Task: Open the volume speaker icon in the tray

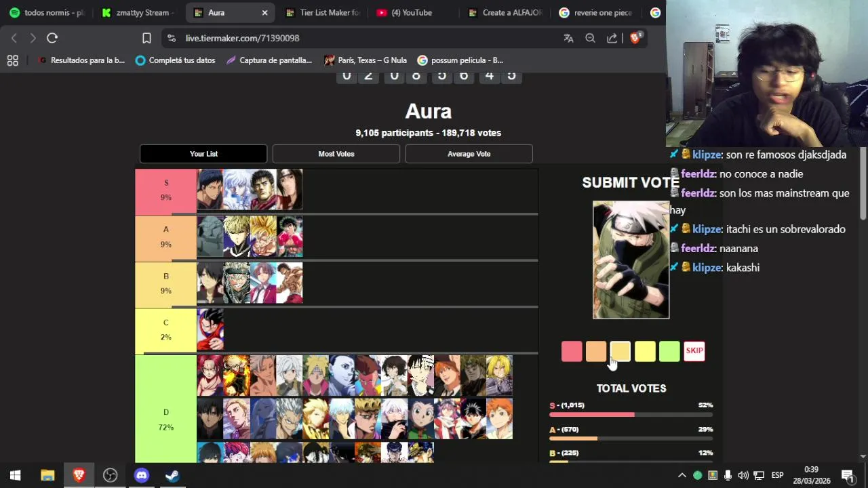Action: (743, 475)
